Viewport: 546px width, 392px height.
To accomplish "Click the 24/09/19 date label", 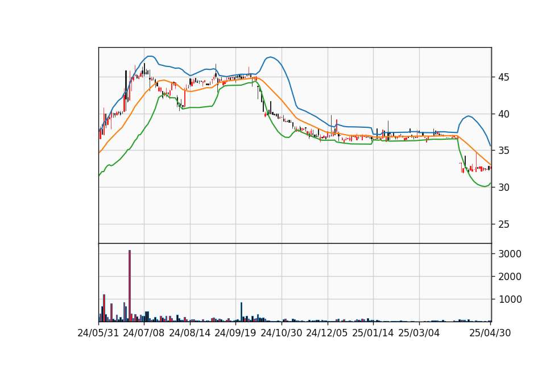I will click(235, 333).
